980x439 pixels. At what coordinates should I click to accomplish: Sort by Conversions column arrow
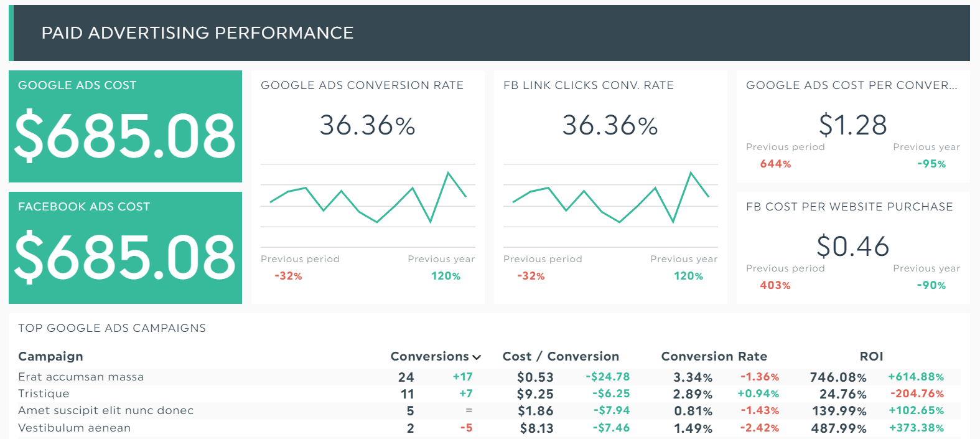(477, 357)
